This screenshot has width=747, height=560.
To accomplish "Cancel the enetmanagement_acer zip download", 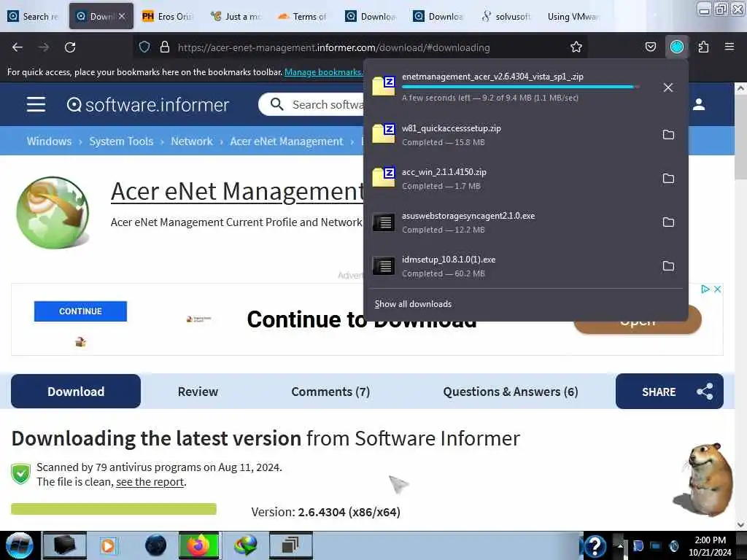I will point(668,87).
